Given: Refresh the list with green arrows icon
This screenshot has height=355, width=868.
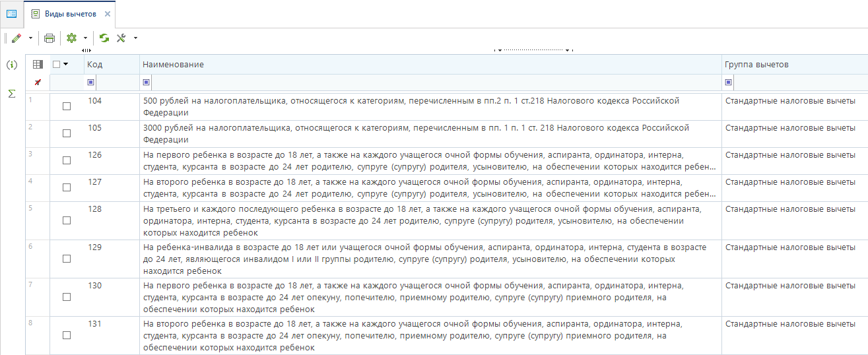Looking at the screenshot, I should (x=104, y=38).
